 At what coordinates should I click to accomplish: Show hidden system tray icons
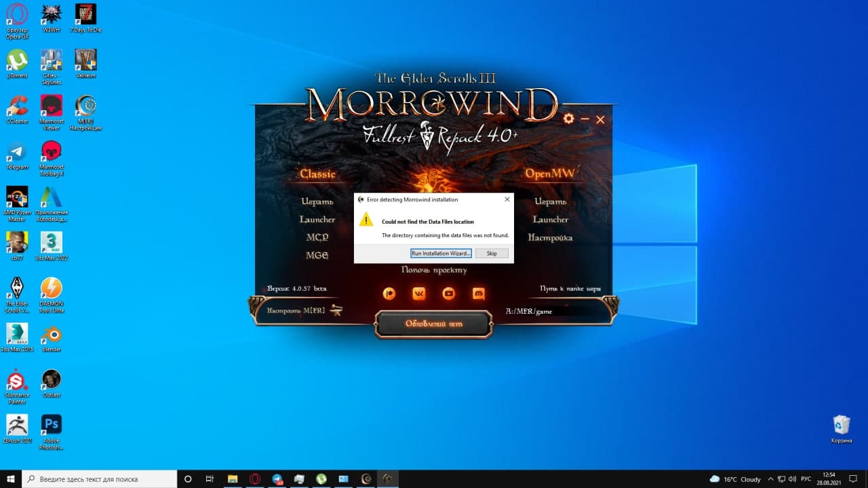(772, 479)
